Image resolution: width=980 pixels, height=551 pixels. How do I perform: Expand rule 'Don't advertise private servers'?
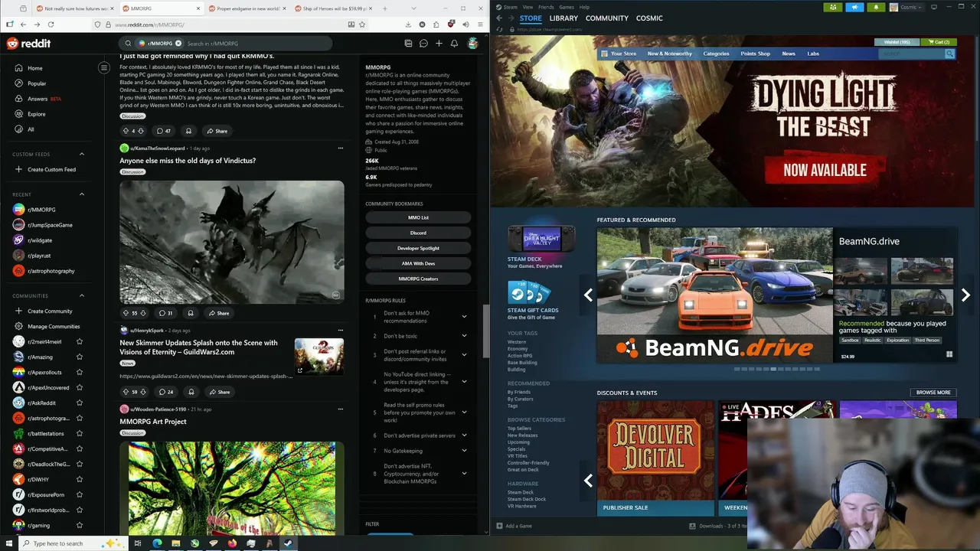click(464, 435)
